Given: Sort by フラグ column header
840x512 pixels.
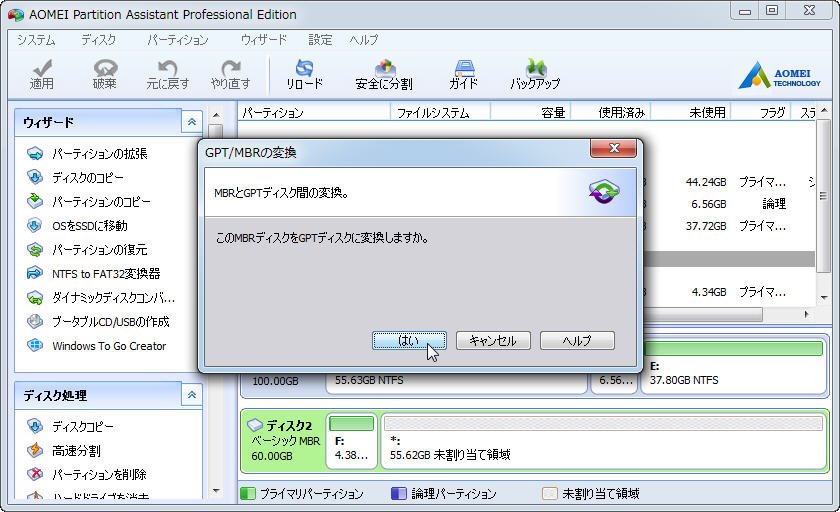Looking at the screenshot, I should pos(761,112).
